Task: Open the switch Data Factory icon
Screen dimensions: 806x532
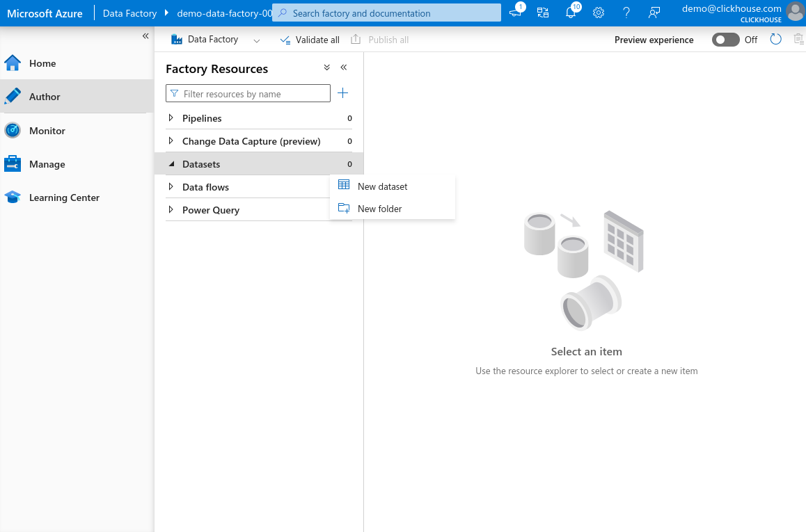Action: point(543,13)
